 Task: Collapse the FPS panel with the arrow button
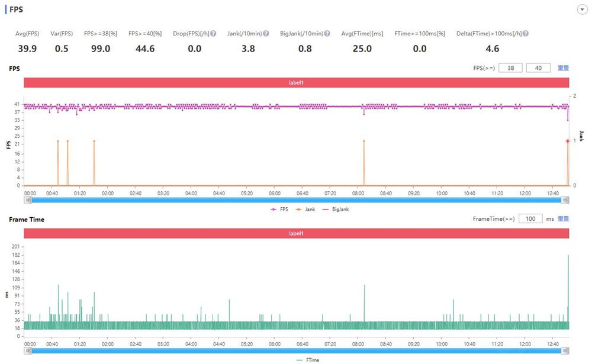[582, 9]
